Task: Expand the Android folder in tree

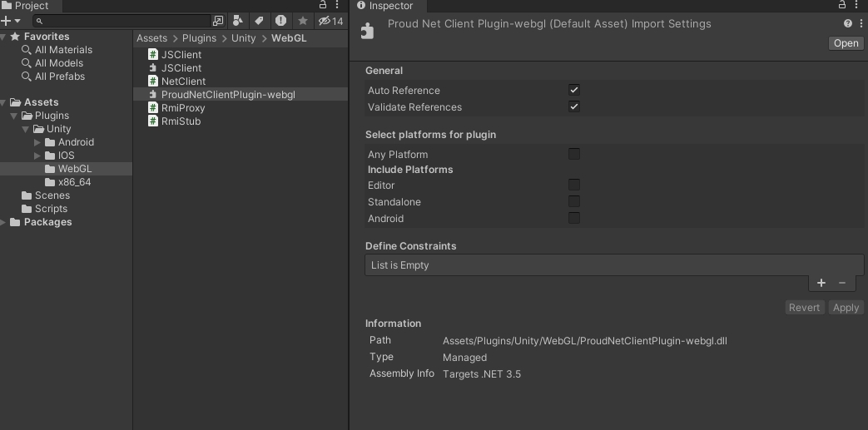Action: 37,142
